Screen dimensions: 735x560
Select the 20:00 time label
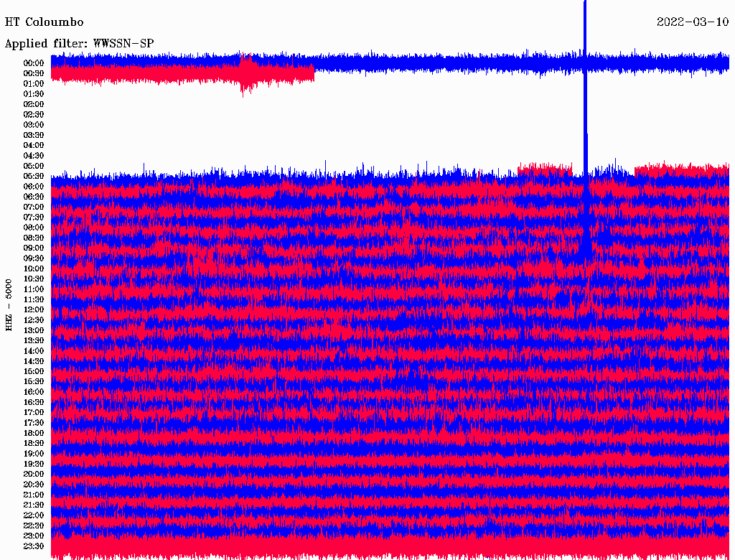click(34, 474)
